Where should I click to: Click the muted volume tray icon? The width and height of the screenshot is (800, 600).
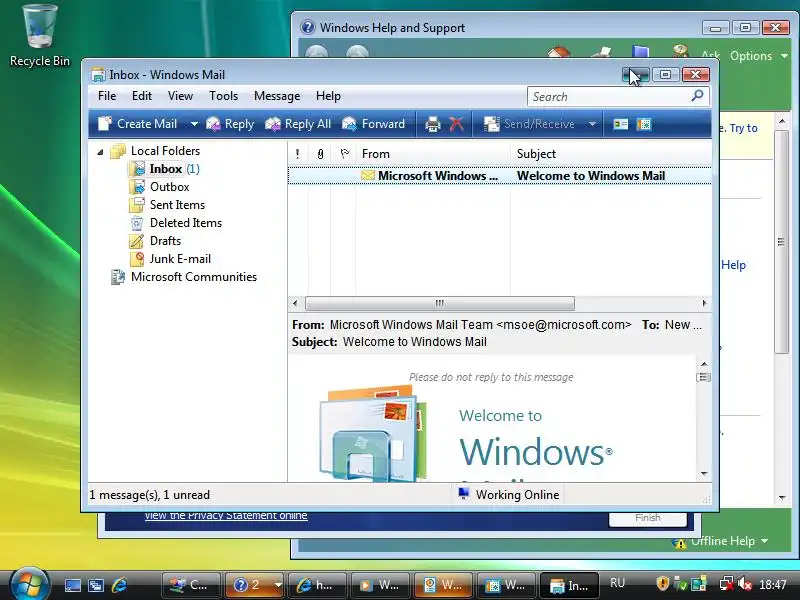745,583
